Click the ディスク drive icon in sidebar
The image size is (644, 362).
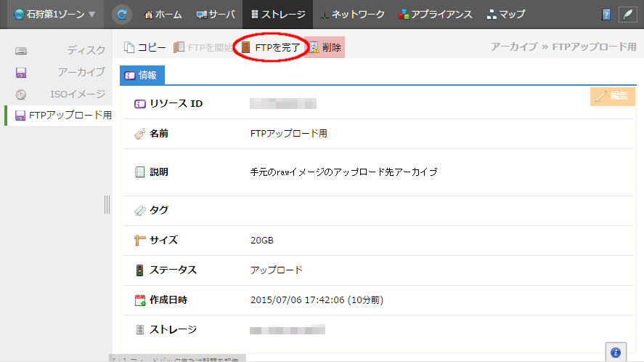(x=21, y=51)
